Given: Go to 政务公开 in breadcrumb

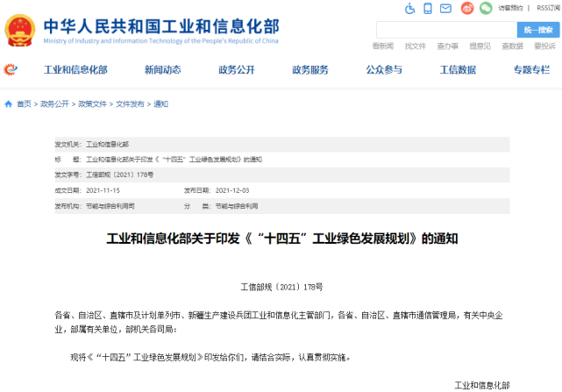Looking at the screenshot, I should tap(54, 104).
